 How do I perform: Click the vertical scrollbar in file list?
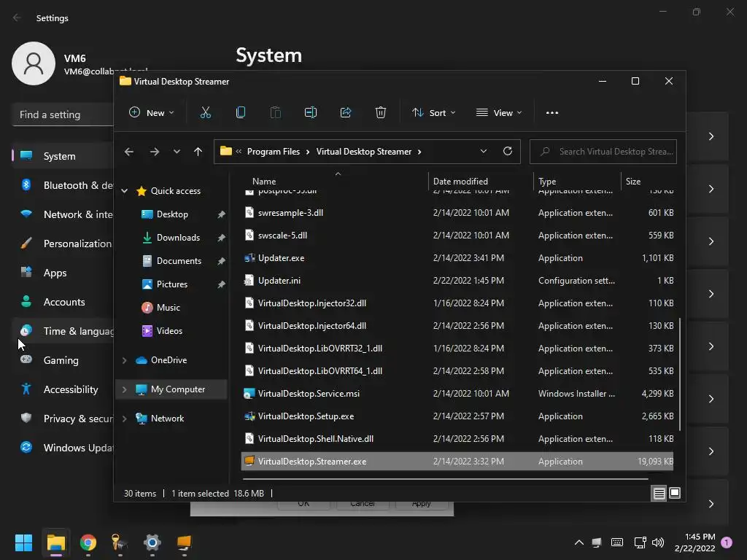pyautogui.click(x=680, y=374)
